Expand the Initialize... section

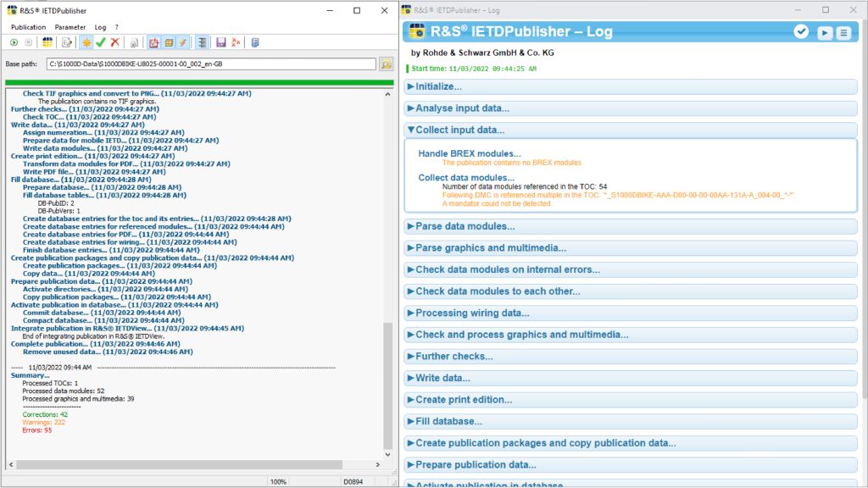click(x=631, y=87)
